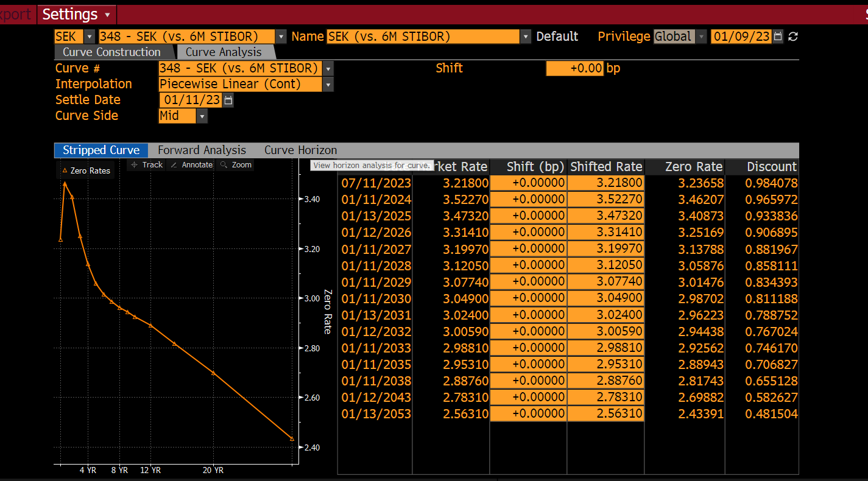Select the Track crosshair tool on the chart

pyautogui.click(x=146, y=164)
